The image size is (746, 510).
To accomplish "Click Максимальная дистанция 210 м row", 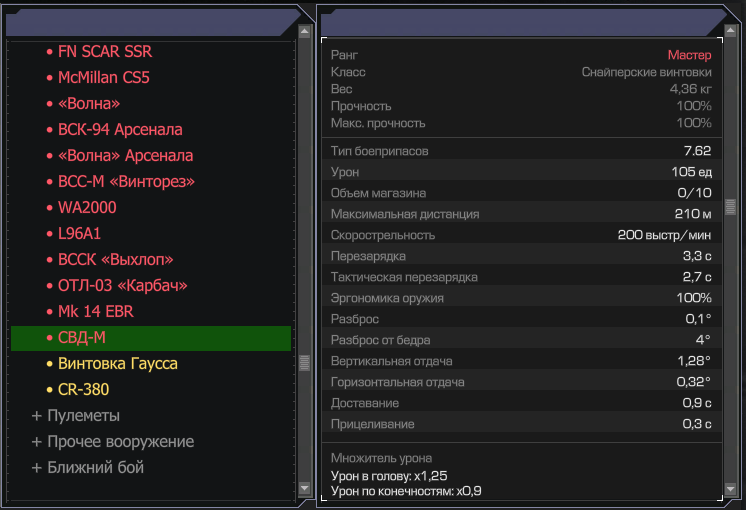I will pos(521,214).
